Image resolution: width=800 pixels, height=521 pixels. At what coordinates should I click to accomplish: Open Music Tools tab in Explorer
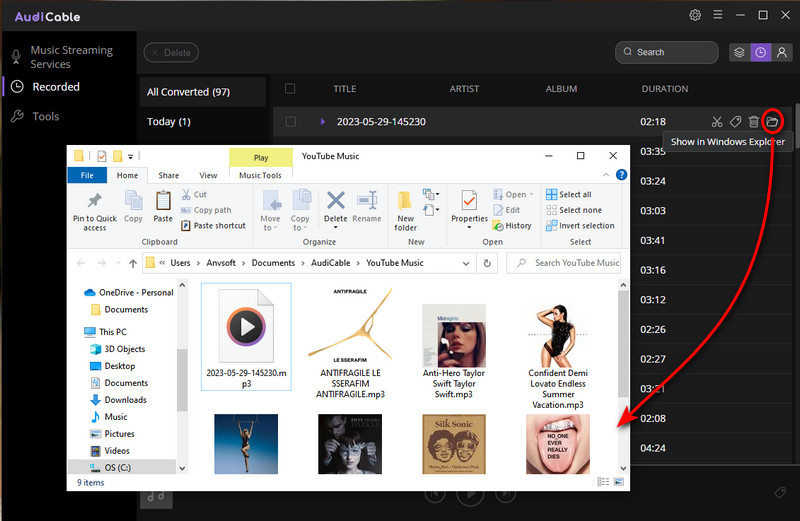point(260,175)
